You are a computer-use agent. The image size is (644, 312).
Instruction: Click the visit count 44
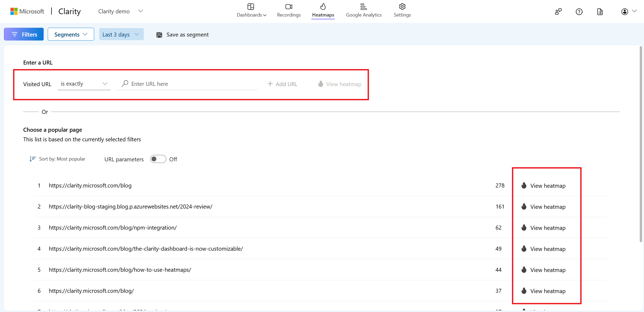click(498, 270)
